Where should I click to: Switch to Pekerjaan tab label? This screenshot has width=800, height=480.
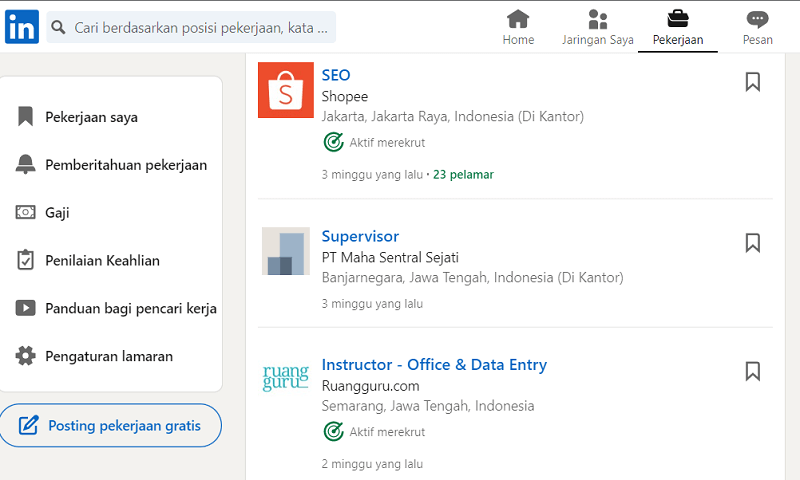(678, 40)
